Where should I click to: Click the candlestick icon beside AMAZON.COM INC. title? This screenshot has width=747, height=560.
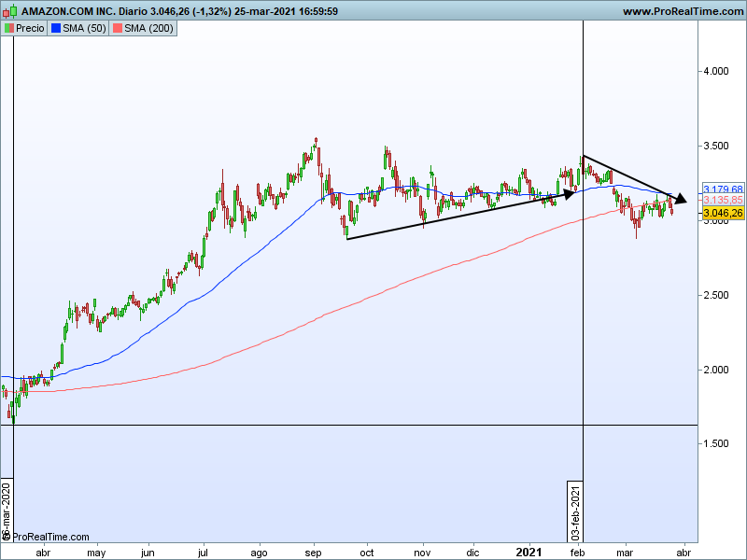tap(10, 11)
